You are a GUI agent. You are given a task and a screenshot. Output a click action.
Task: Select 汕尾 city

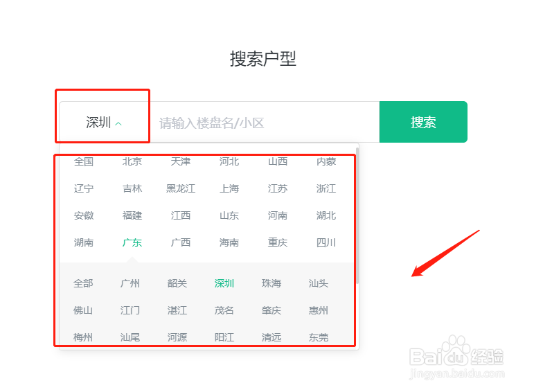(x=130, y=337)
